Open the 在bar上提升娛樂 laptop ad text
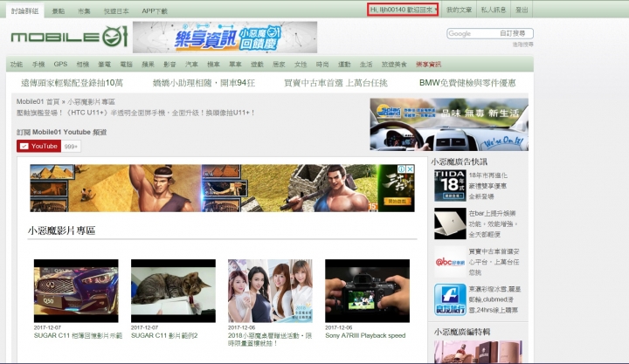Screen dimensions: 629x364 (x=493, y=223)
